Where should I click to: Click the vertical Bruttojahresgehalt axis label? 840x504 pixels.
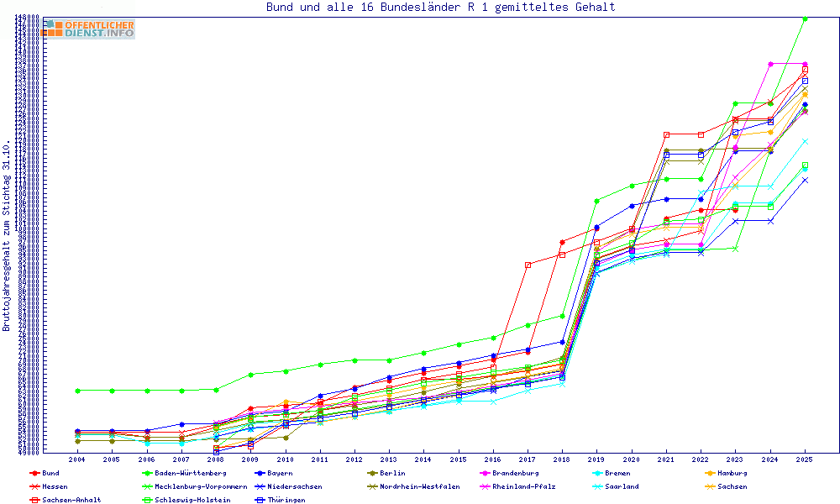(7, 236)
